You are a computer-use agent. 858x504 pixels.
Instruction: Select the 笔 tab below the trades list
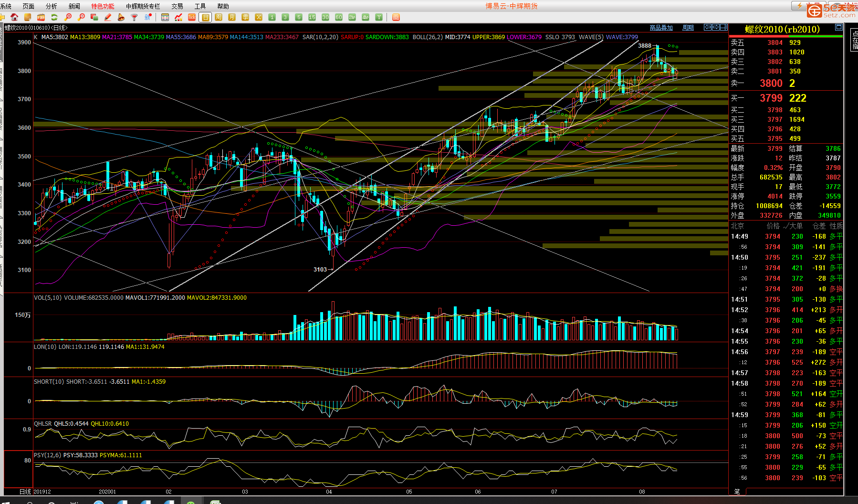[737, 491]
